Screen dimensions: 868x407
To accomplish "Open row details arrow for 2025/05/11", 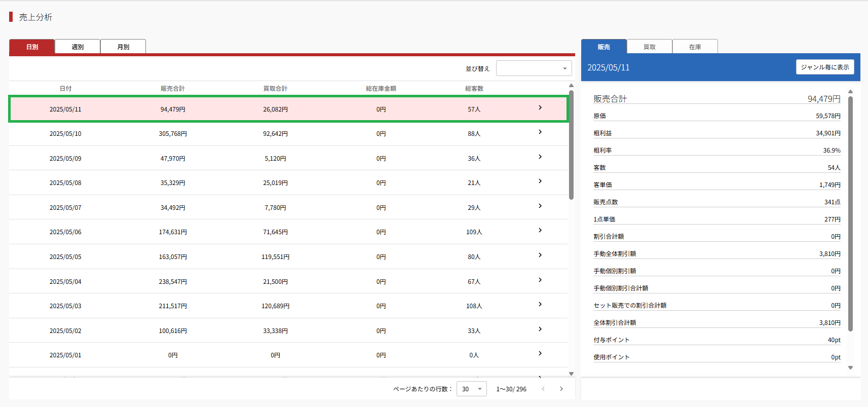I will coord(540,107).
